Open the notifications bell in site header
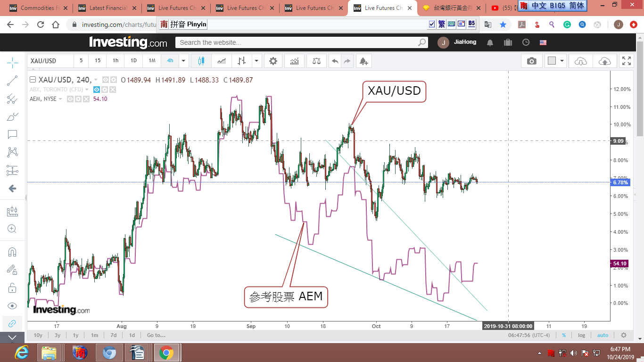This screenshot has width=644, height=362. [x=490, y=42]
